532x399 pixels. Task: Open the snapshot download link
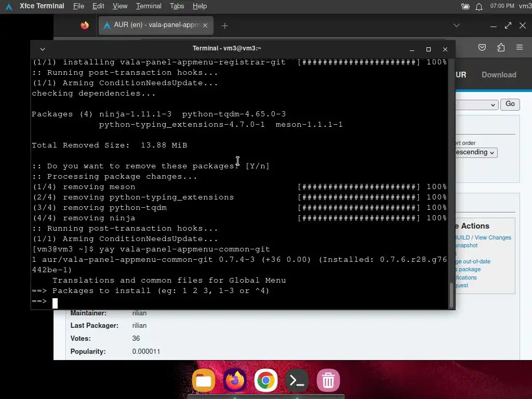(466, 245)
